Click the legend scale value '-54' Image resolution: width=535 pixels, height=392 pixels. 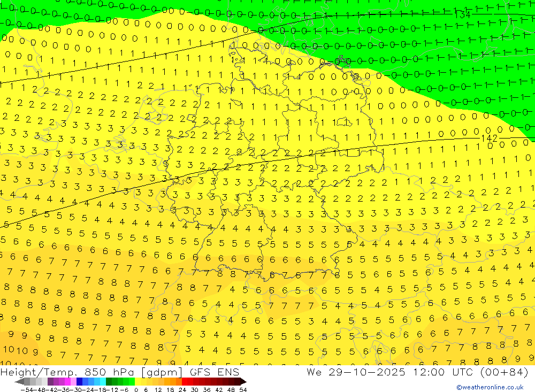tap(27, 390)
